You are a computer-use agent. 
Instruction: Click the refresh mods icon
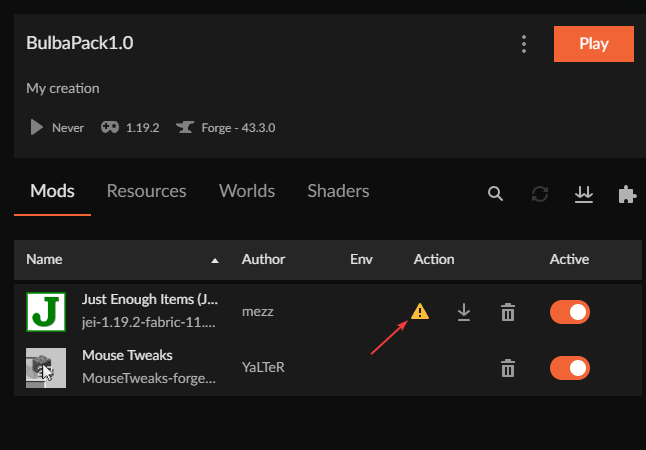point(540,194)
